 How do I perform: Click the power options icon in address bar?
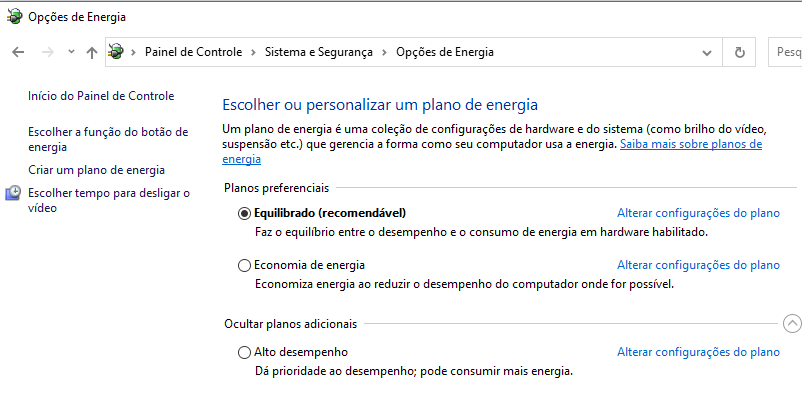tap(117, 52)
